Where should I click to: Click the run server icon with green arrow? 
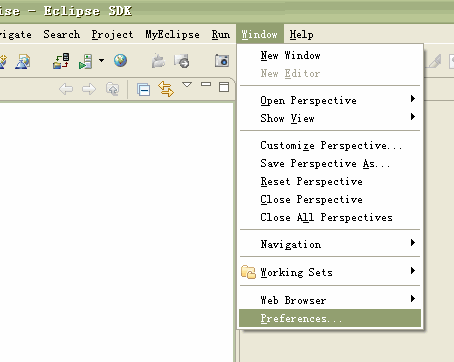tap(86, 62)
